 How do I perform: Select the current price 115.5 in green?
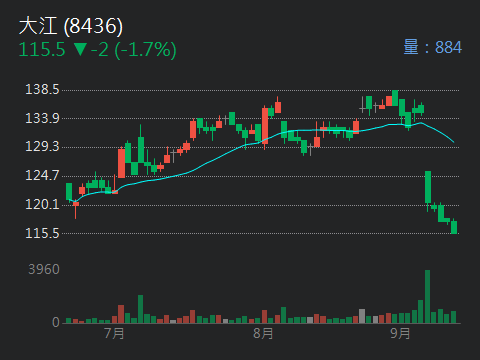42,50
